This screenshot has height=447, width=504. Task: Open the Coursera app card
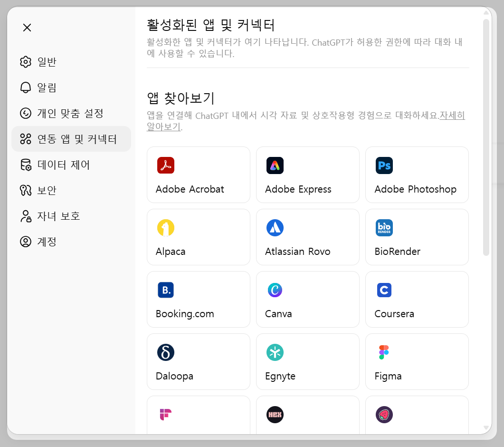[417, 299]
